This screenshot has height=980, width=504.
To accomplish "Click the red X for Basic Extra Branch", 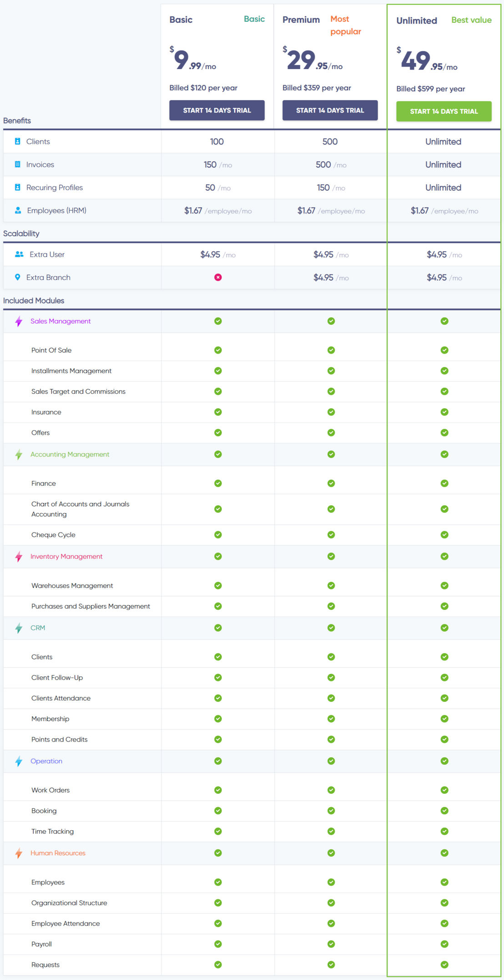I will (218, 277).
